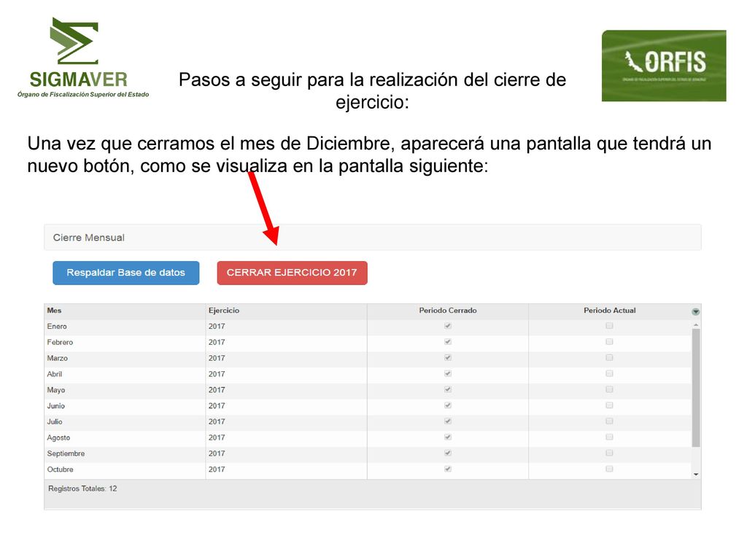
Task: Select the Julio row month cell
Action: tap(125, 421)
